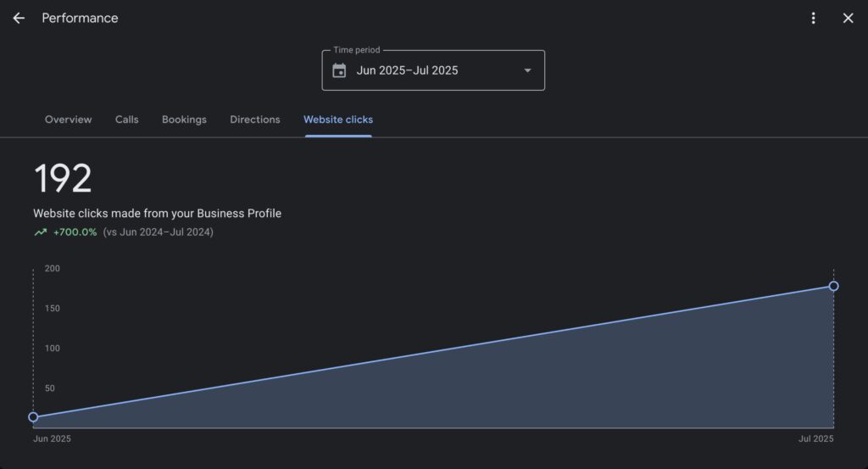Click the '(vs Jun 2024–Jul 2024)' comparison text

(x=159, y=232)
